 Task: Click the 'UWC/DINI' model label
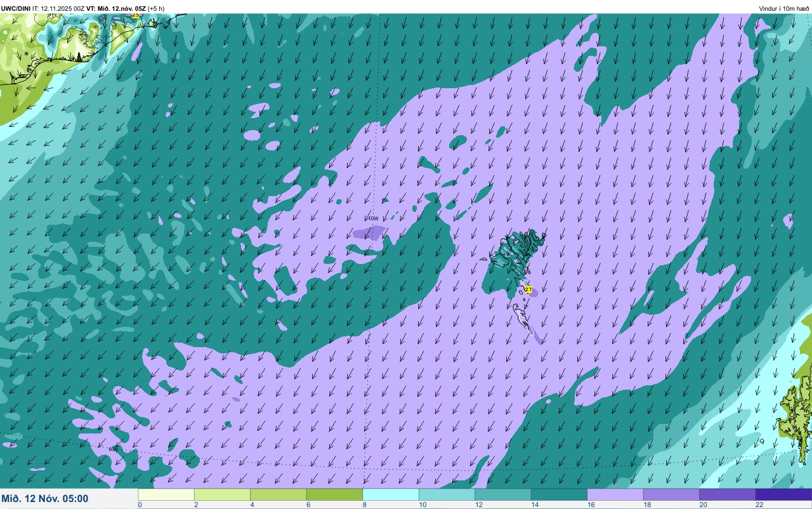pos(16,8)
